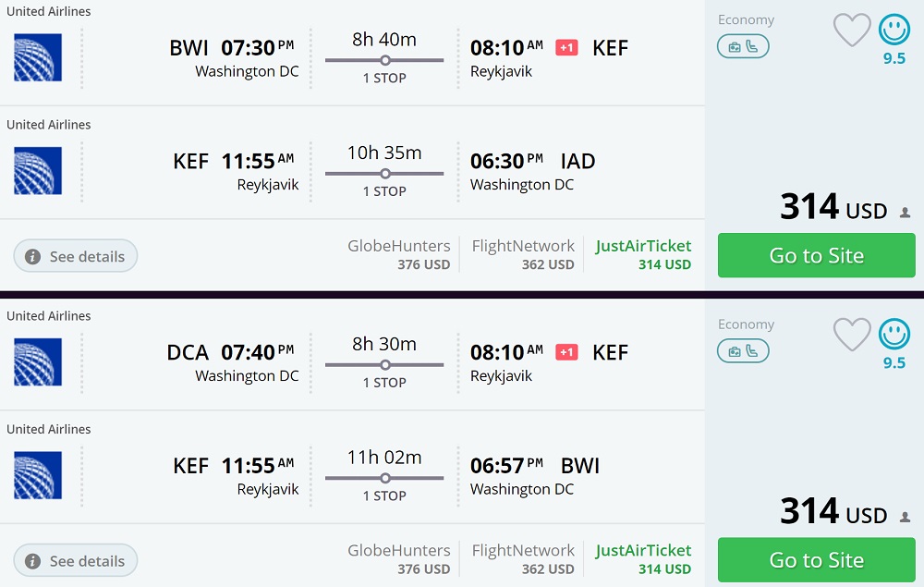Expand See details for the first flight

tap(76, 256)
